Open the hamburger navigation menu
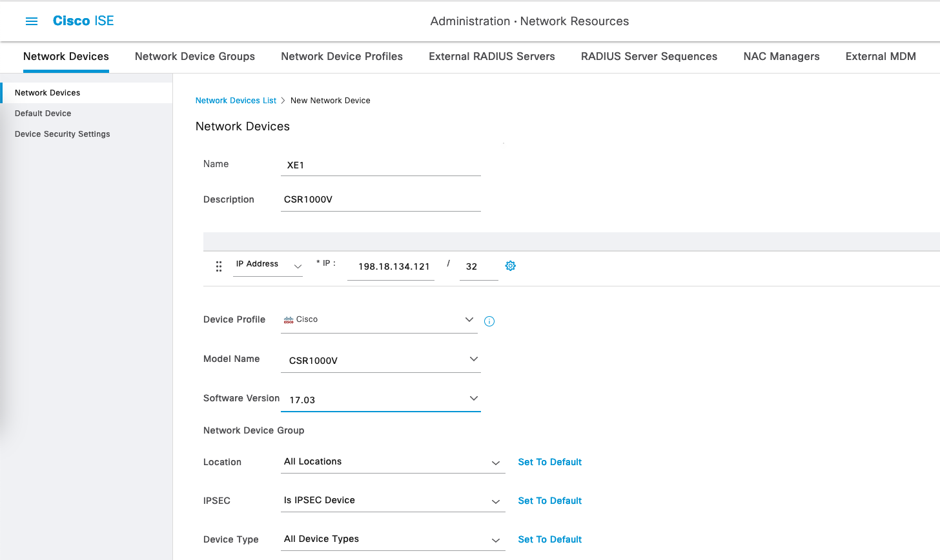940x560 pixels. tap(32, 21)
